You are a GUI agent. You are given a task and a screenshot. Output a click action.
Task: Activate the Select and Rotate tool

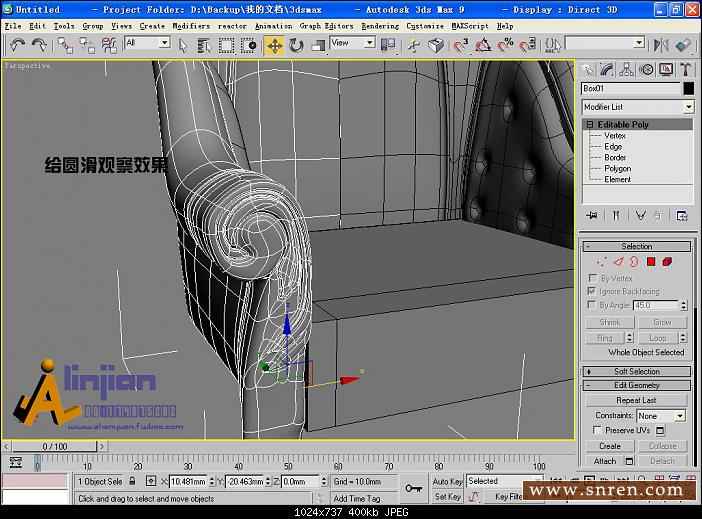296,44
